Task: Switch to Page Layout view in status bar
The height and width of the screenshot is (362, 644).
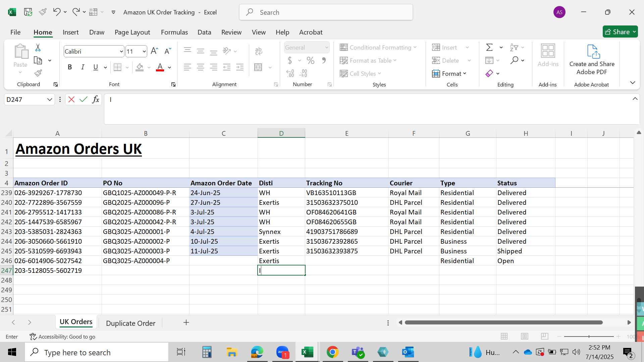Action: (525, 336)
